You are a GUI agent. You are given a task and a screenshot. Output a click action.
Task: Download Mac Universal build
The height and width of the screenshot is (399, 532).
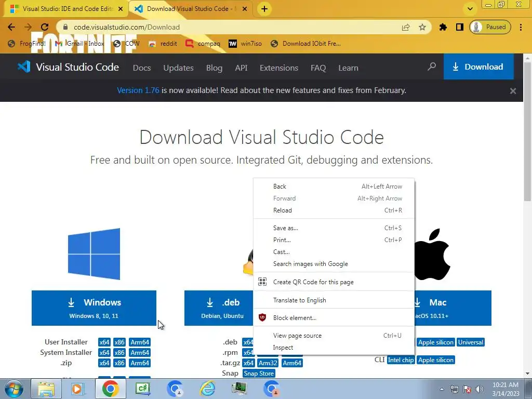tap(471, 342)
